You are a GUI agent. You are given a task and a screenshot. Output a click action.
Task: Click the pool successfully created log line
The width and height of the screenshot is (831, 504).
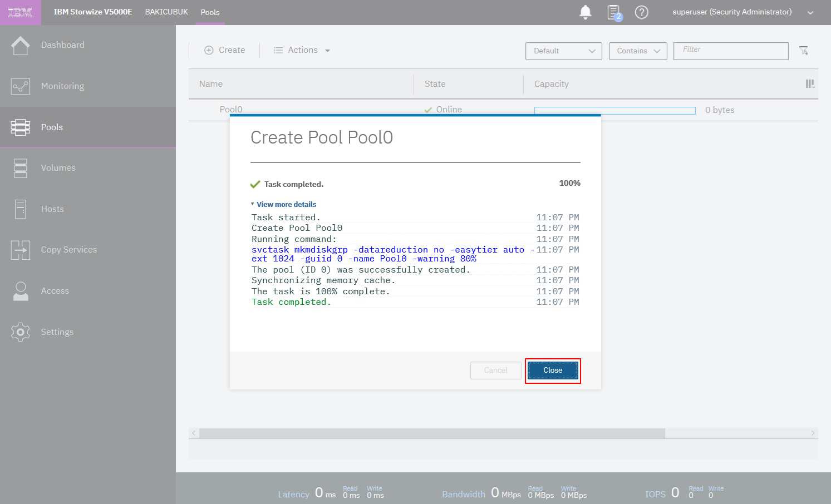tap(361, 270)
